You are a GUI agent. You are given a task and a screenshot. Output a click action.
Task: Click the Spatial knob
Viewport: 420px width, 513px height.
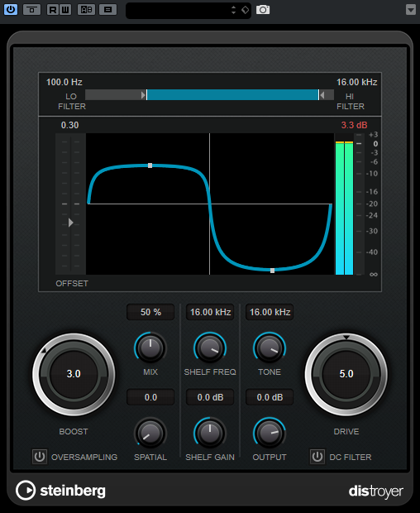click(150, 434)
